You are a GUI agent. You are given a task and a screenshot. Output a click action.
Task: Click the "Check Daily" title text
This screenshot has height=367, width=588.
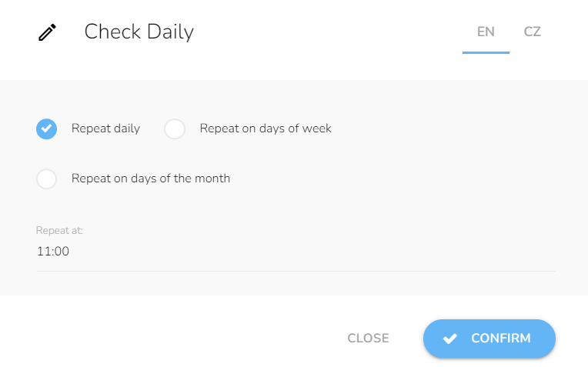[139, 32]
